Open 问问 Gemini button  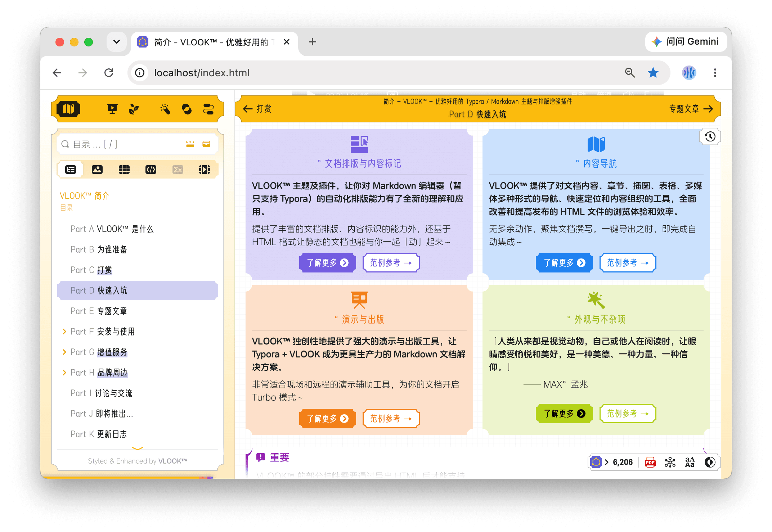[686, 42]
